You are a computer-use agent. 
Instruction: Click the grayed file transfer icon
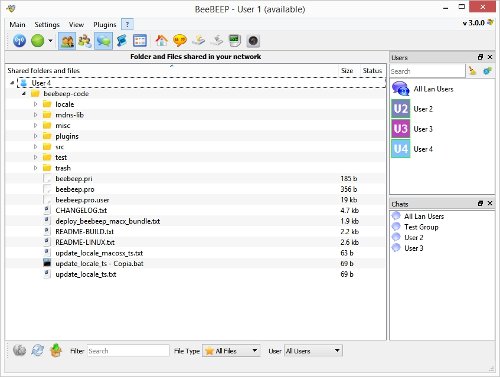pyautogui.click(x=217, y=41)
